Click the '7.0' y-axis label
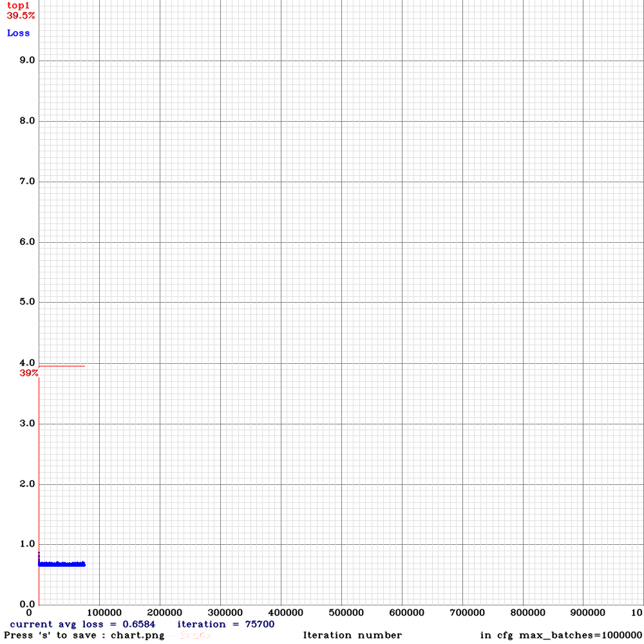Image resolution: width=644 pixels, height=644 pixels. pos(28,181)
